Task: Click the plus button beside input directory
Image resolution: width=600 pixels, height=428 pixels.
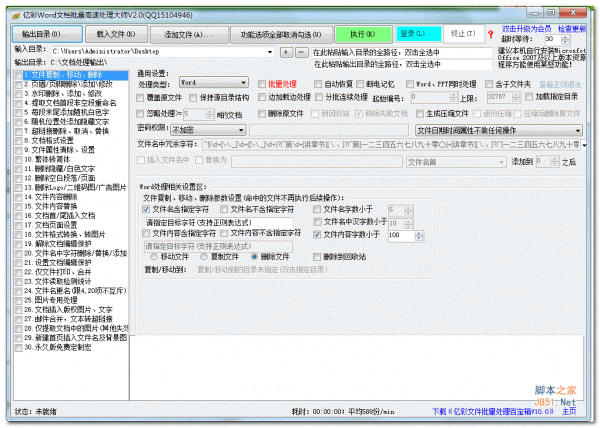Action: click(x=286, y=52)
